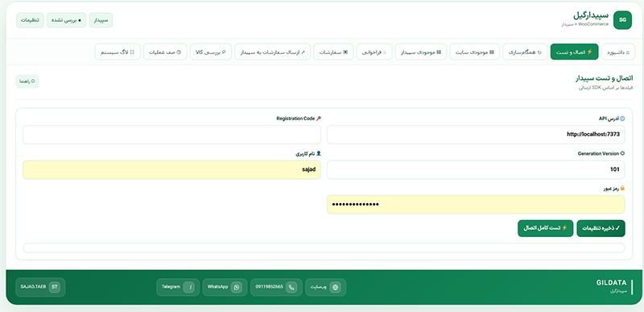This screenshot has width=644, height=312.
Task: Open the داشبورد tab
Action: [x=618, y=52]
